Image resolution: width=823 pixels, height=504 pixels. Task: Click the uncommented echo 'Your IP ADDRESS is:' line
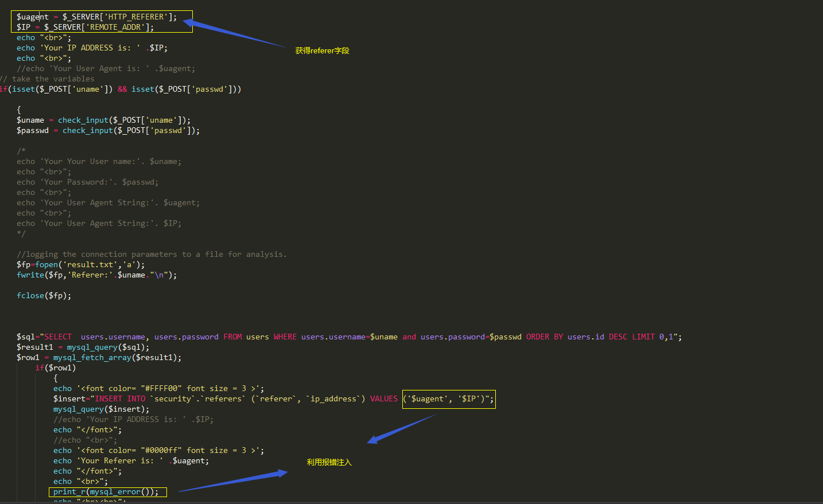pos(92,48)
